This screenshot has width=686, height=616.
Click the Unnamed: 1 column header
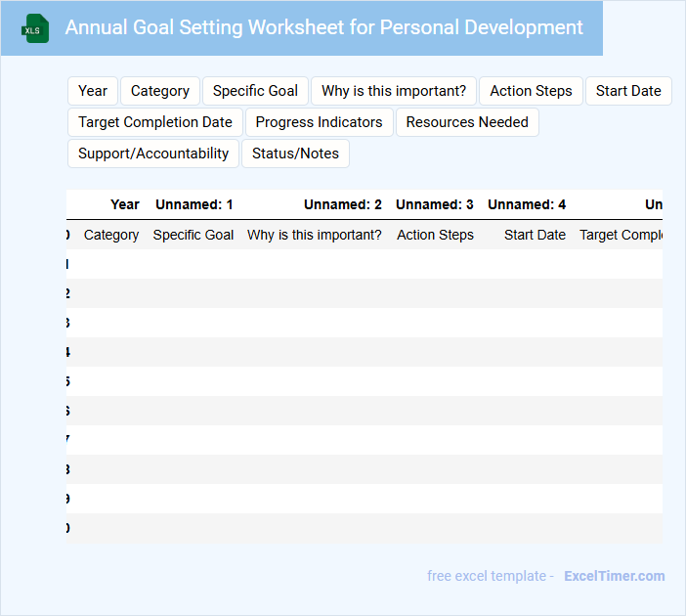pyautogui.click(x=194, y=204)
